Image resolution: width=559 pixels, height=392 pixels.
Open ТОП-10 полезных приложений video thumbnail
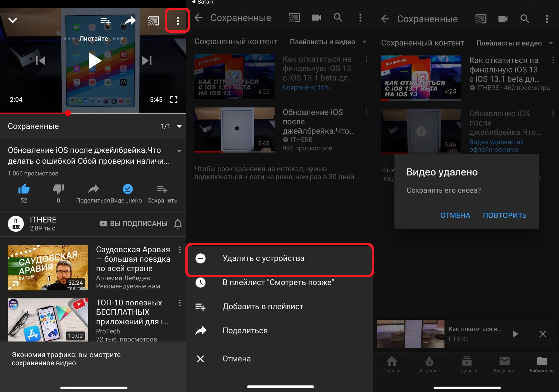coord(48,319)
